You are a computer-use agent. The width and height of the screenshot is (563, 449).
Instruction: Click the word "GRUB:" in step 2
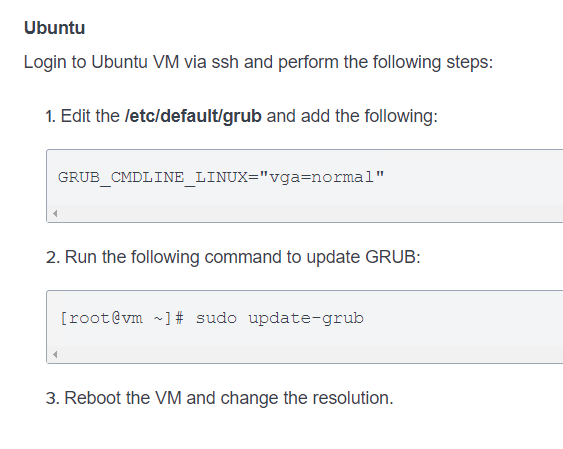[x=393, y=257]
